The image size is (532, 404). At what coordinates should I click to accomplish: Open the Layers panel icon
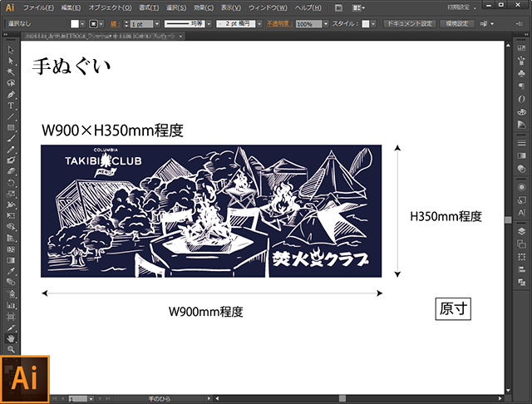(520, 227)
